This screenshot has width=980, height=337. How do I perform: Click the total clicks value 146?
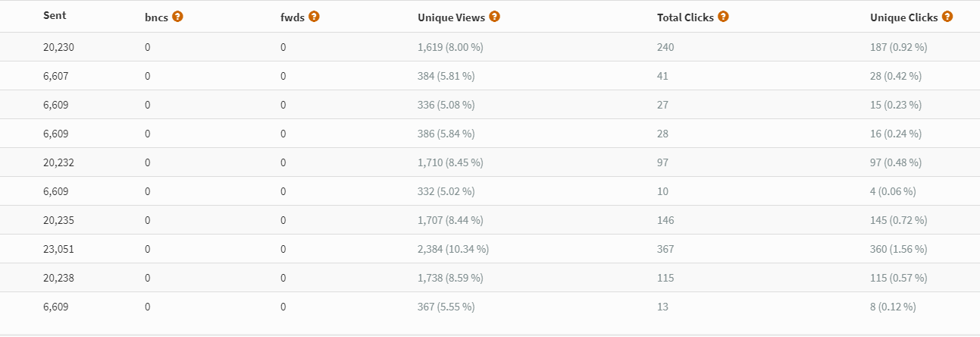(x=665, y=220)
